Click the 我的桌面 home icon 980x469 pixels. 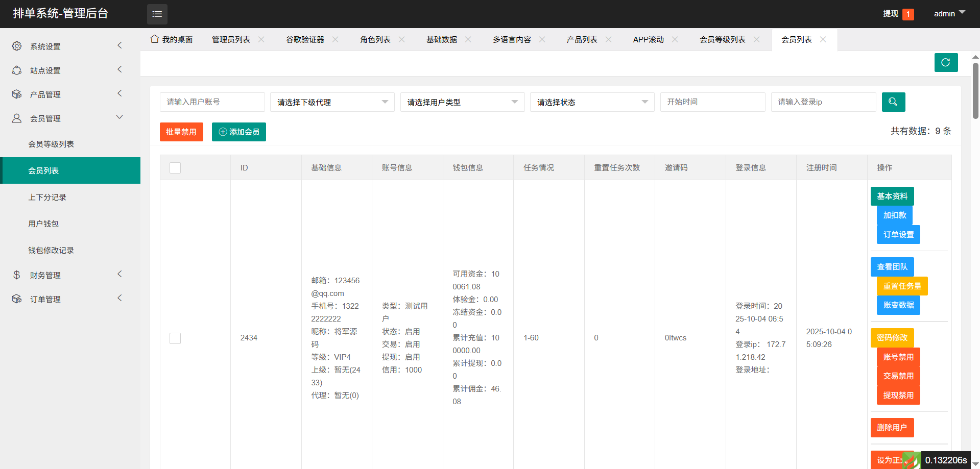pyautogui.click(x=154, y=39)
